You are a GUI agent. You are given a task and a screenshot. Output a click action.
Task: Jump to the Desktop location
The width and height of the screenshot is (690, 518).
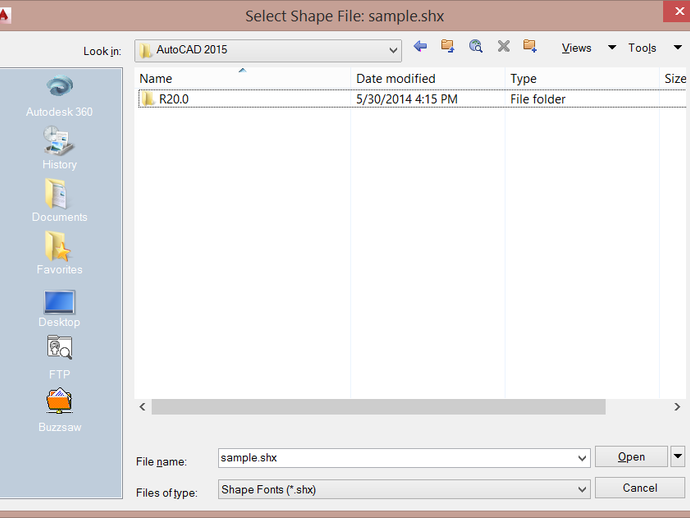[x=59, y=309]
